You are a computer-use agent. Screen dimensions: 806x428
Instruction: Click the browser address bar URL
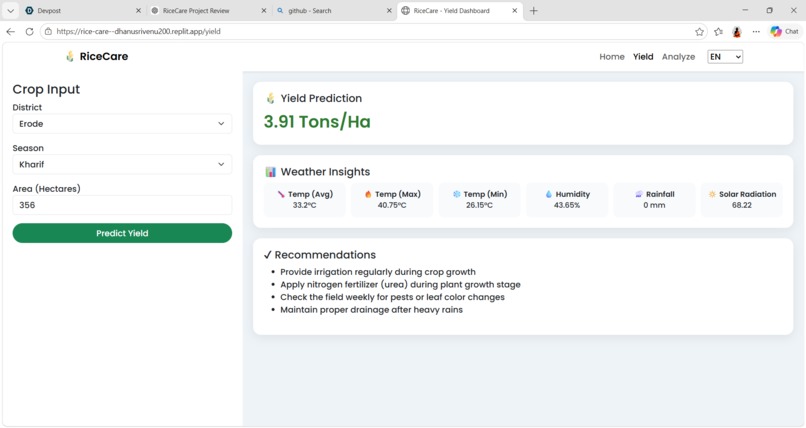point(138,31)
